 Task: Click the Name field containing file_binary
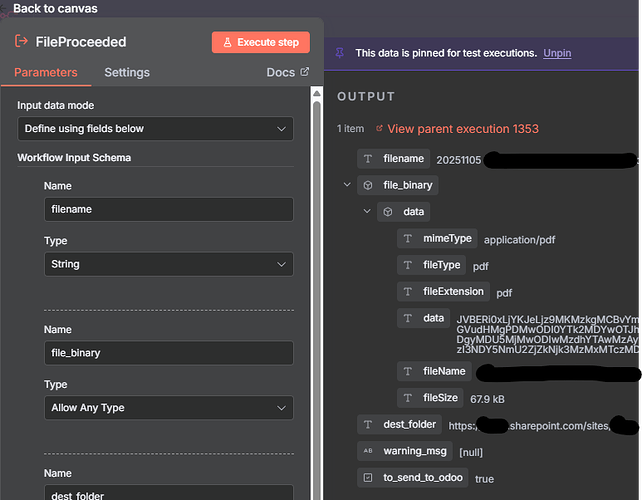pos(167,353)
